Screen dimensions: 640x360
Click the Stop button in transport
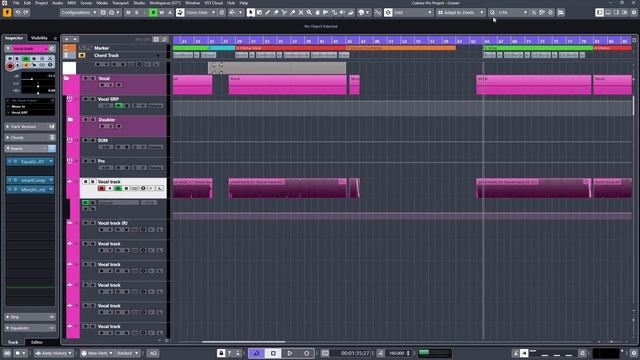[273, 353]
